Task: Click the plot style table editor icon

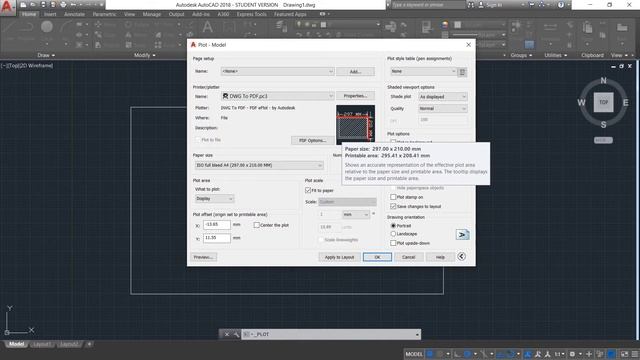Action: [462, 72]
